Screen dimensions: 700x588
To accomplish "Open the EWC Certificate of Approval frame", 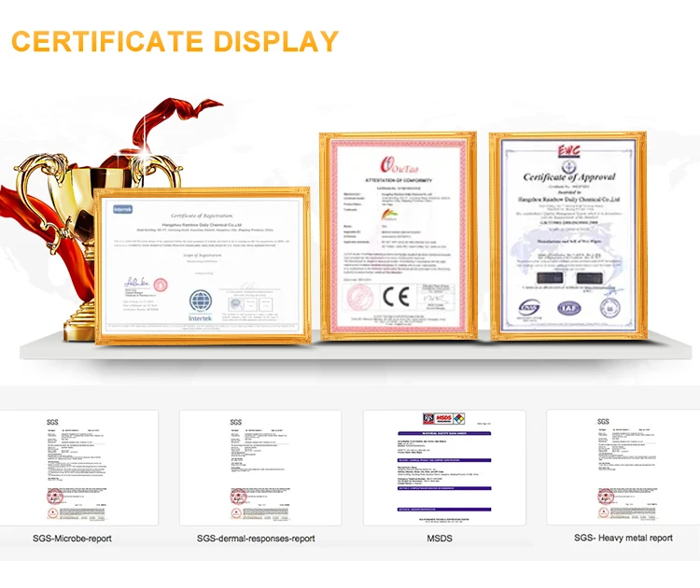I will [x=567, y=236].
